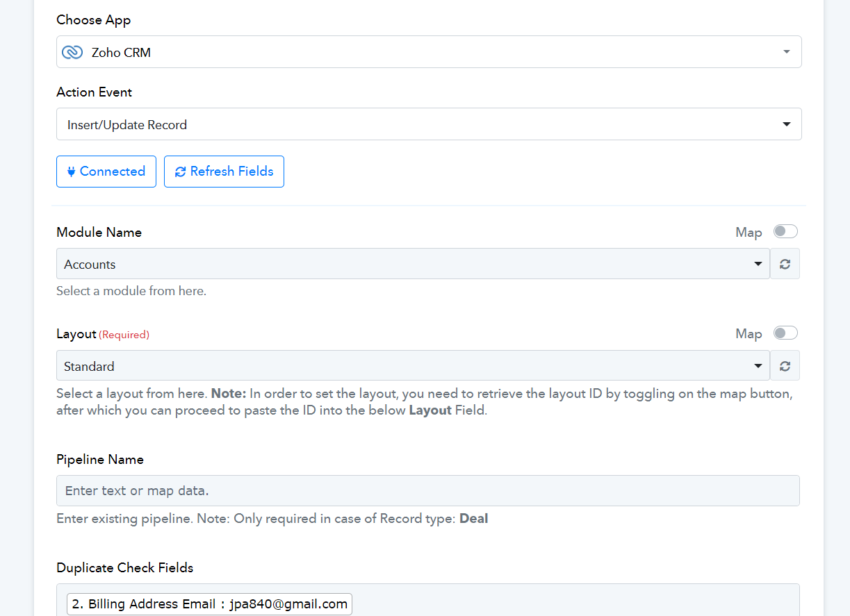The width and height of the screenshot is (850, 616).
Task: Toggle the Layout Map switch
Action: pos(785,333)
